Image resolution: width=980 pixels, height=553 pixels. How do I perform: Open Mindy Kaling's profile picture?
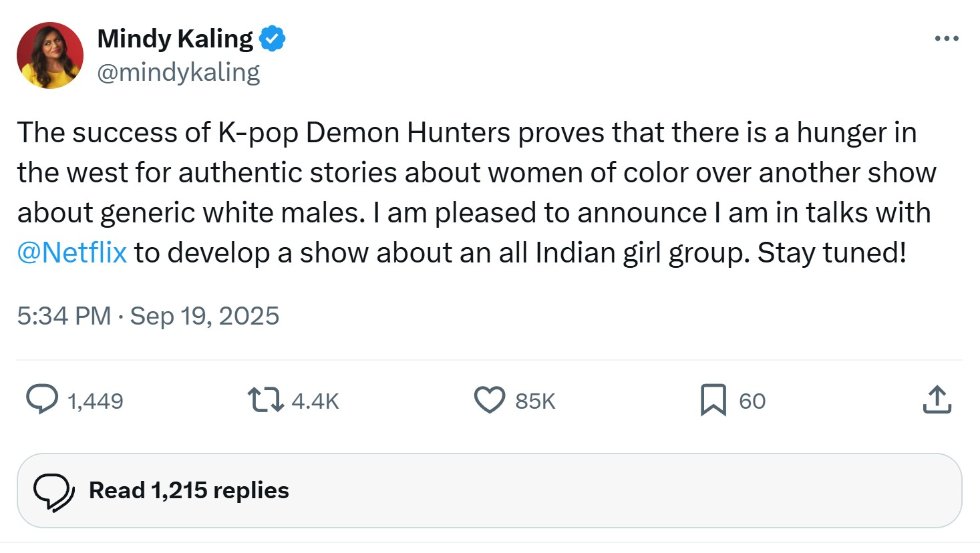pyautogui.click(x=50, y=55)
